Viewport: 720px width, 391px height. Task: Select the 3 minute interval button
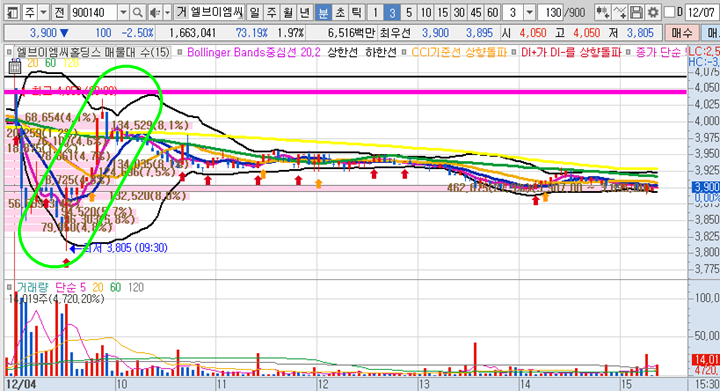(x=392, y=12)
